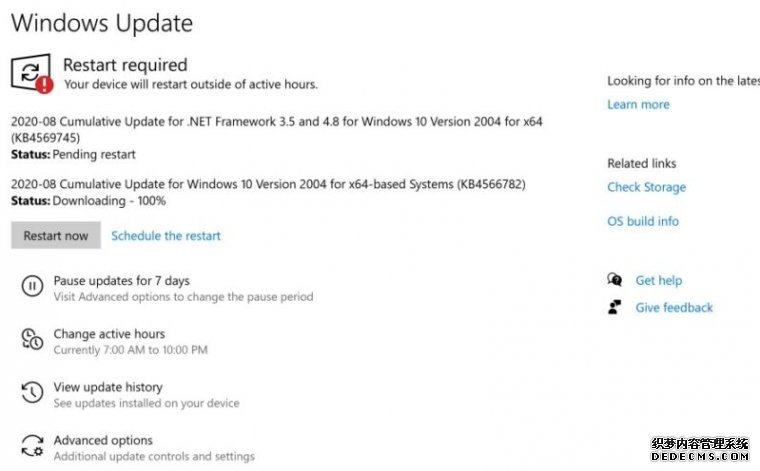Click the red alert badge on update icon

tap(44, 85)
